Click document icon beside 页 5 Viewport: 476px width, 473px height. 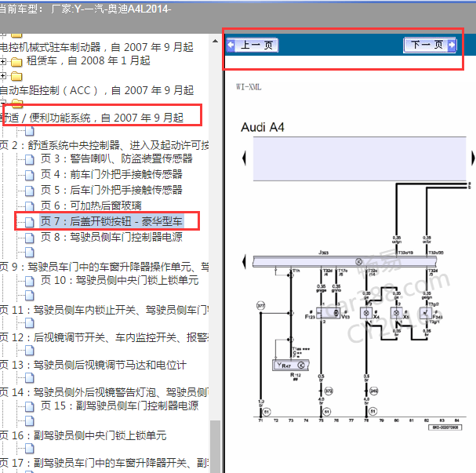pos(30,191)
